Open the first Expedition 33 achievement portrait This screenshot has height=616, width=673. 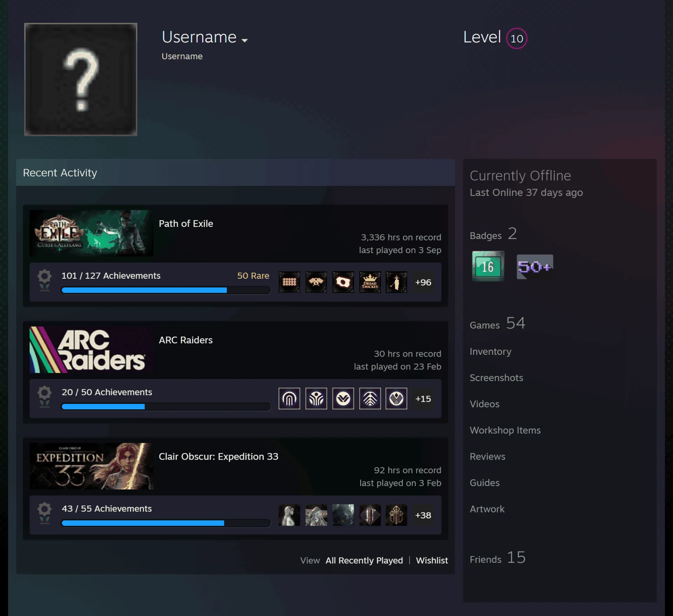click(x=289, y=515)
